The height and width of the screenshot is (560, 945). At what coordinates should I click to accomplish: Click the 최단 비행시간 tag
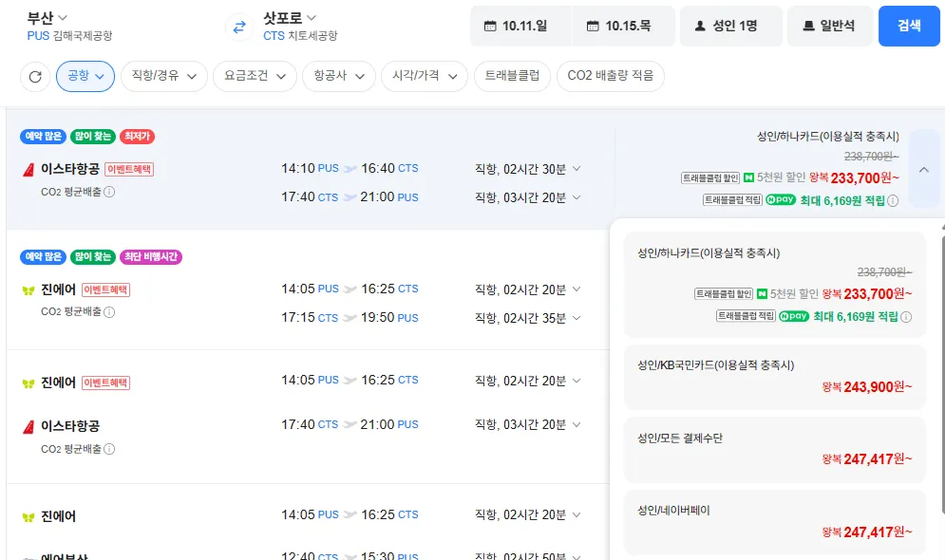coord(151,257)
